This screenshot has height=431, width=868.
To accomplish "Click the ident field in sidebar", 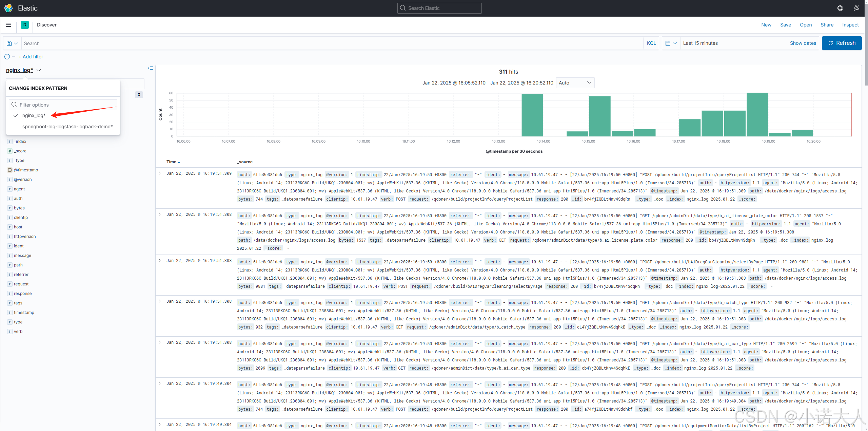I will click(19, 246).
